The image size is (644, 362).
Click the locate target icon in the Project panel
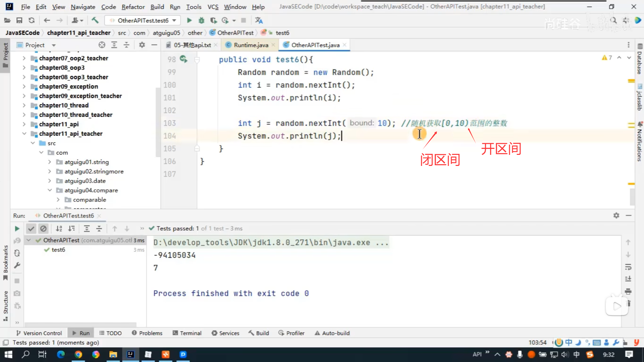(102, 45)
